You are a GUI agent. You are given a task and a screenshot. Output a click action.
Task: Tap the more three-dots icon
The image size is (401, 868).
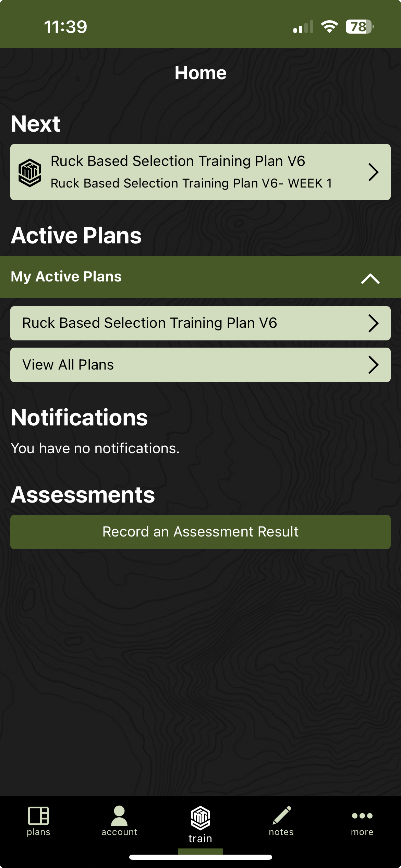[x=362, y=816]
